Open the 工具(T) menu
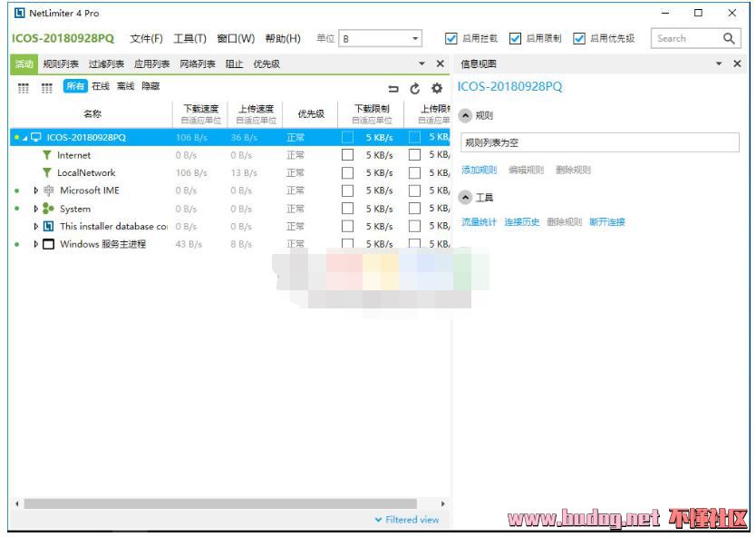Screen dimensions: 756x537 (190, 39)
